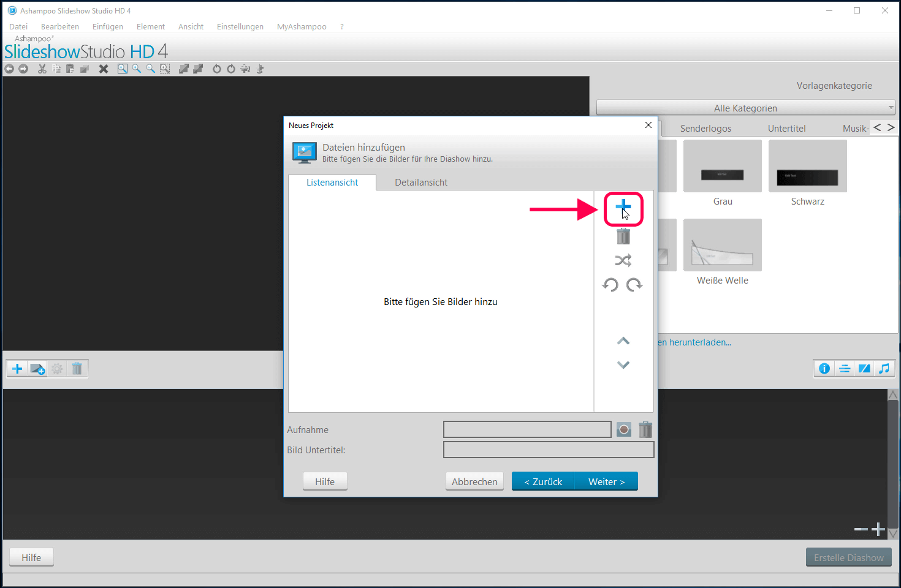Image resolution: width=901 pixels, height=588 pixels.
Task: Select the Weiße Welle template thumbnail
Action: pos(723,245)
